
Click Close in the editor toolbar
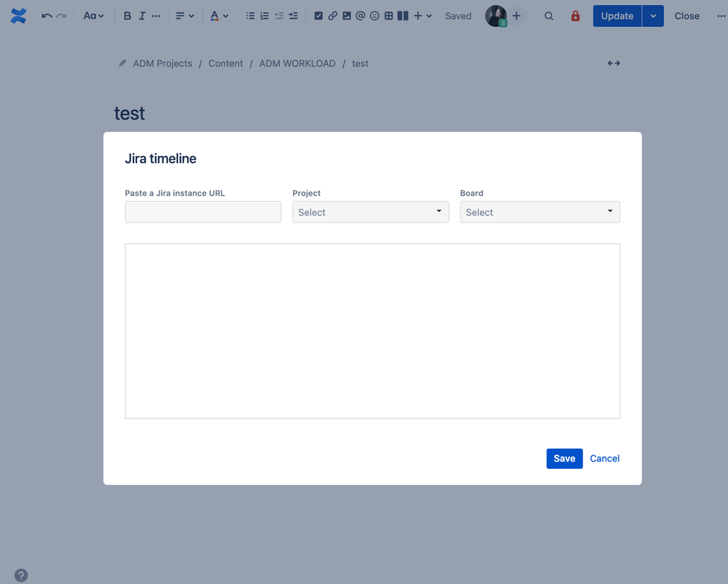pos(686,16)
